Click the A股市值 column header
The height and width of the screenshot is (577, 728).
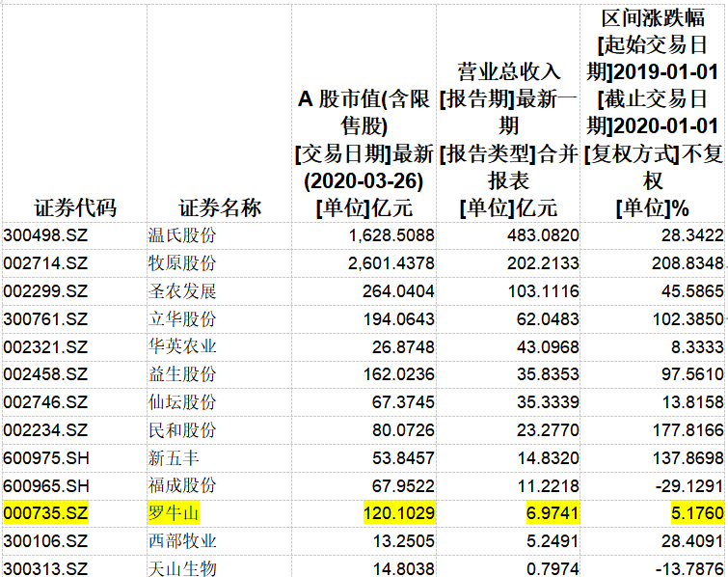364,113
